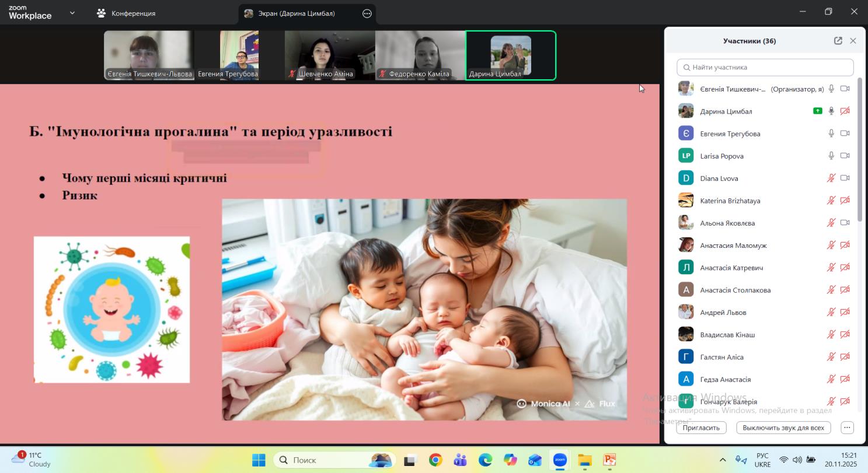The image size is (868, 473).
Task: Click the screen sharing indicator for Дарина Цимбал
Action: (x=817, y=111)
